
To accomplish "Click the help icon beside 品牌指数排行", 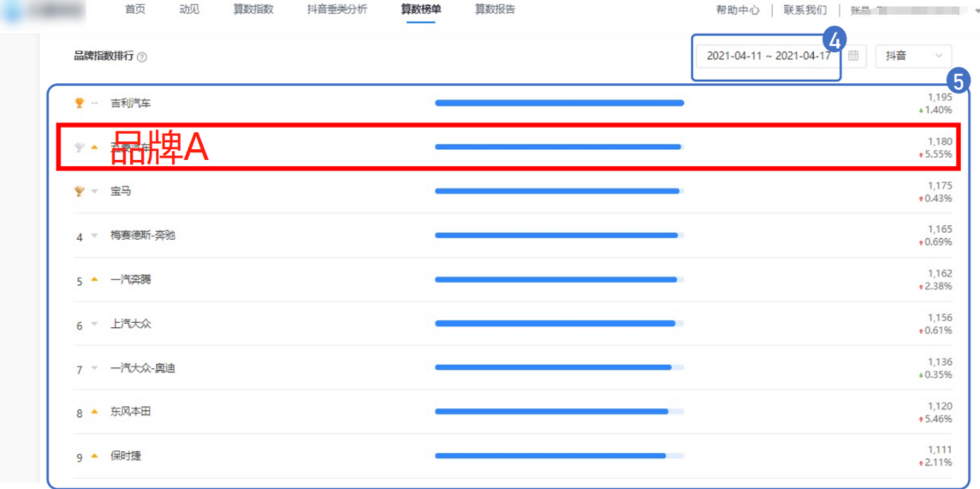I will point(142,57).
